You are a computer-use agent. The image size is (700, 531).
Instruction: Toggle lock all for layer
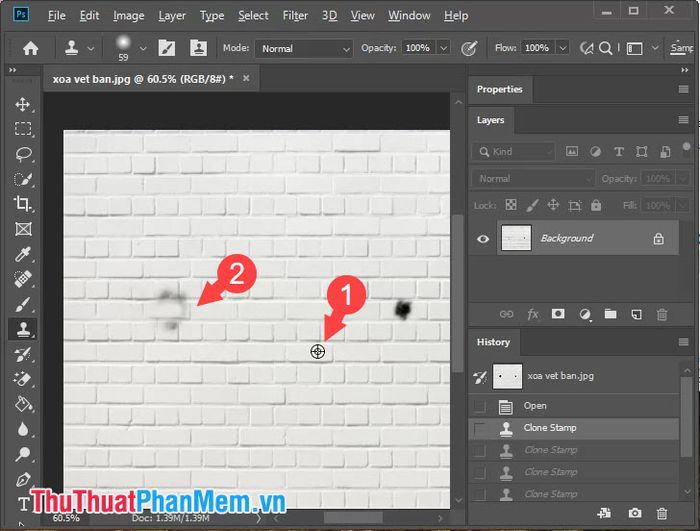click(596, 205)
